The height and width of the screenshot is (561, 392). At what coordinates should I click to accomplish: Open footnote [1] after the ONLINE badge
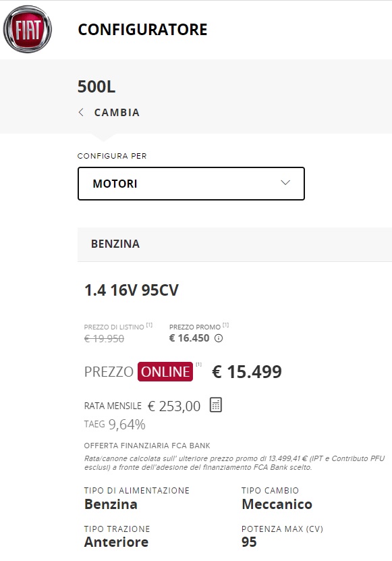(198, 365)
